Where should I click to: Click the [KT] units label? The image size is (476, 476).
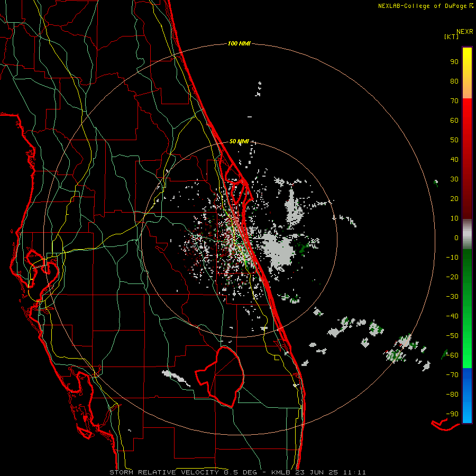pyautogui.click(x=451, y=36)
